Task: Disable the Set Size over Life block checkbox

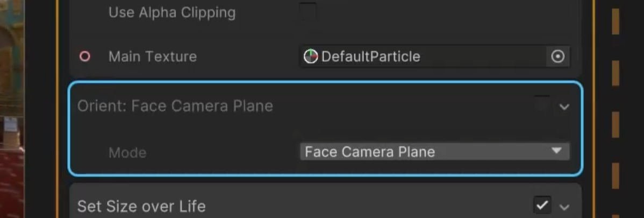Action: click(542, 205)
